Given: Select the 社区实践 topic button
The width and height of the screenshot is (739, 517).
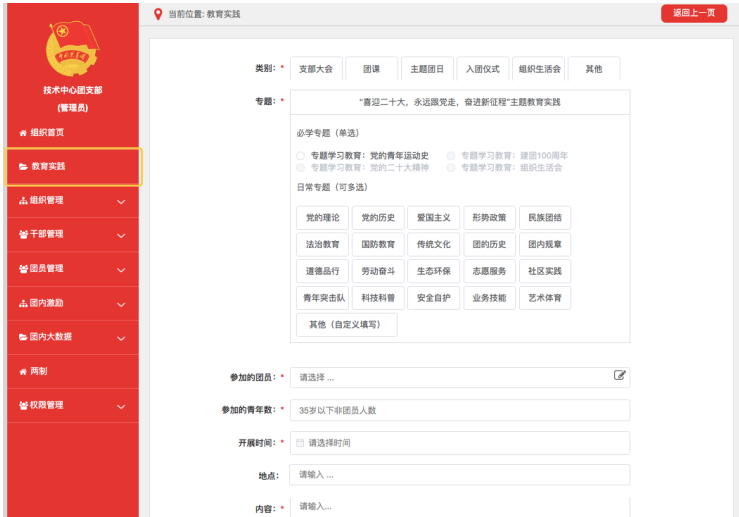Looking at the screenshot, I should (545, 271).
